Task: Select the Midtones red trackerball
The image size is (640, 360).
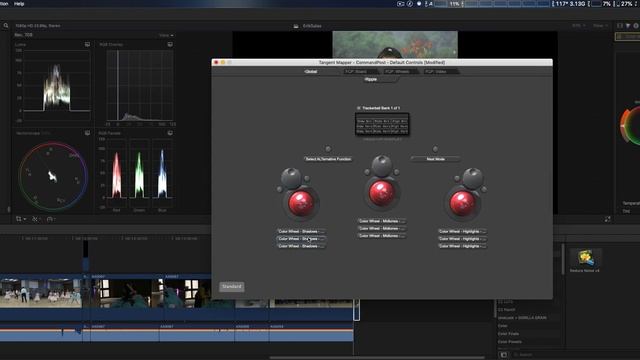Action: (x=382, y=192)
